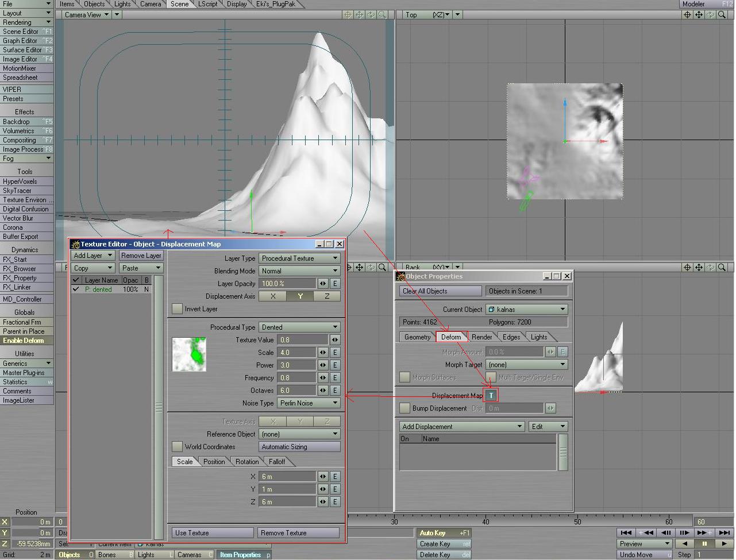Toggle Enable Deform in left sidebar
This screenshot has width=736, height=560.
click(26, 341)
